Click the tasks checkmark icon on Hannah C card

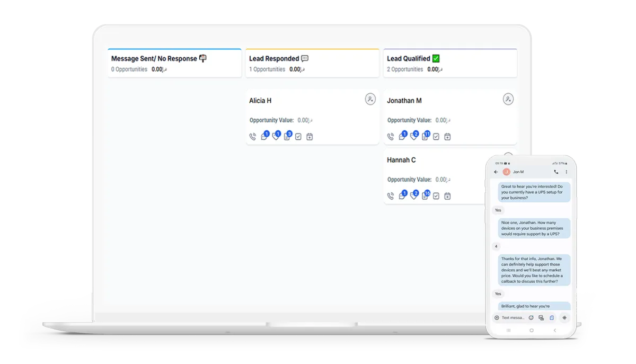tap(436, 196)
